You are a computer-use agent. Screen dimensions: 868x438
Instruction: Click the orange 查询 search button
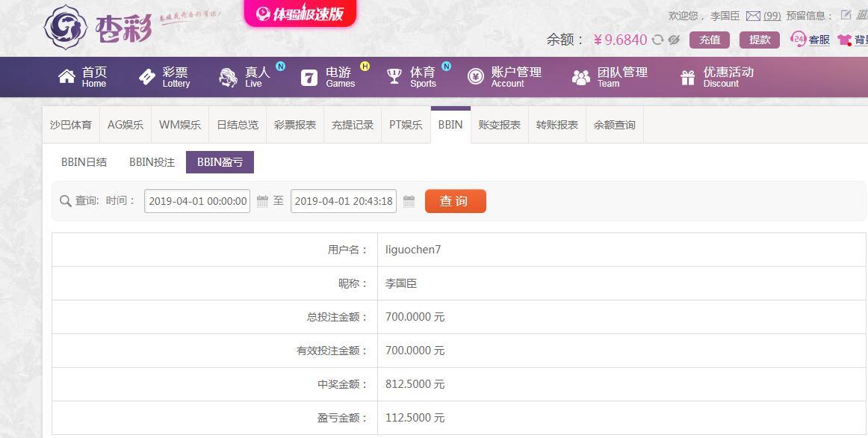[x=456, y=201]
